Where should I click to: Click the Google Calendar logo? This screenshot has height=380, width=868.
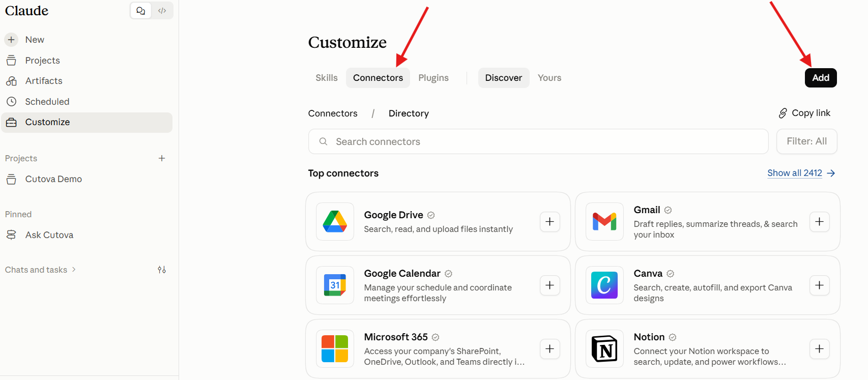[335, 285]
